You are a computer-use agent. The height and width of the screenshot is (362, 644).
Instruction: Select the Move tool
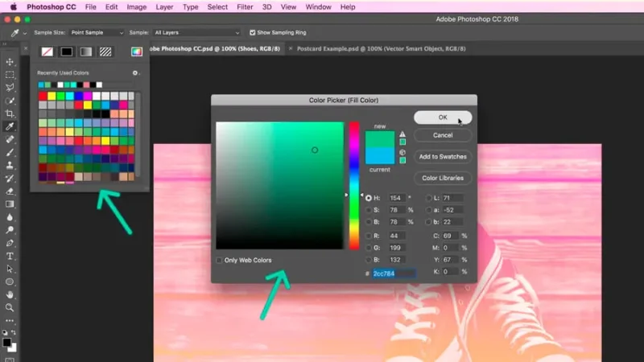coord(10,62)
